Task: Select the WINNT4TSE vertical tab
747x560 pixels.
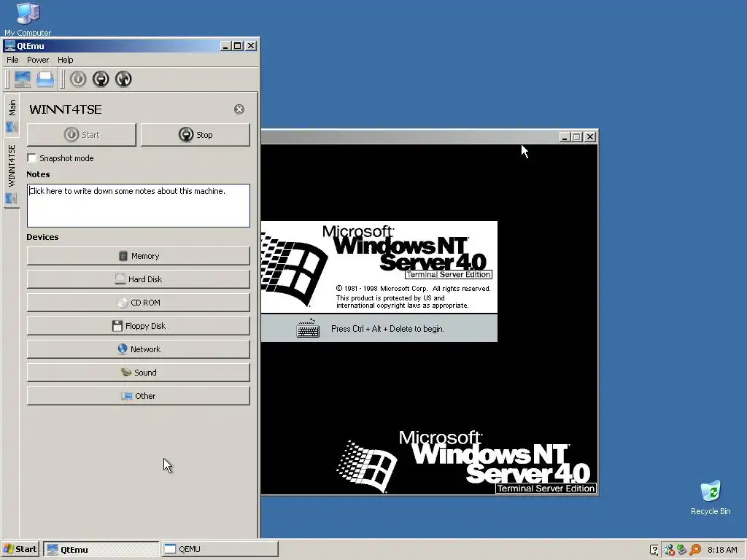Action: [x=12, y=174]
